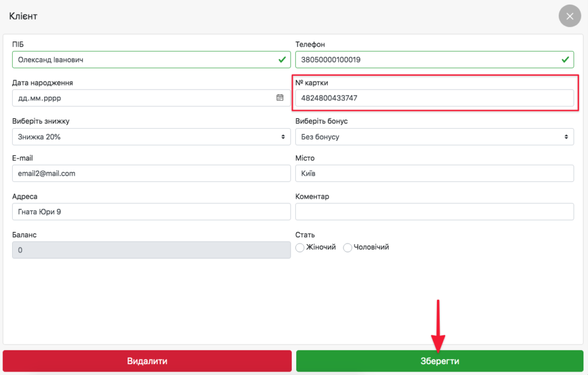Open the calendar picker icon in birth date

[280, 98]
